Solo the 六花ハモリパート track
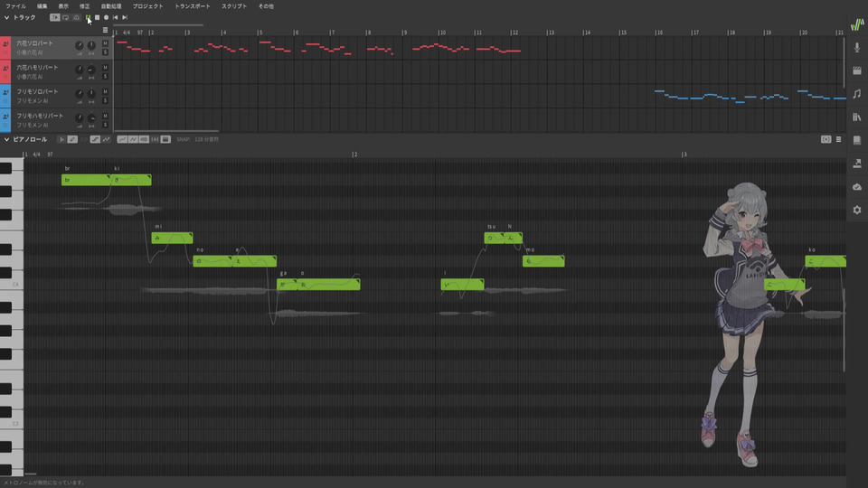Screen dimensions: 868x488 click(x=105, y=76)
